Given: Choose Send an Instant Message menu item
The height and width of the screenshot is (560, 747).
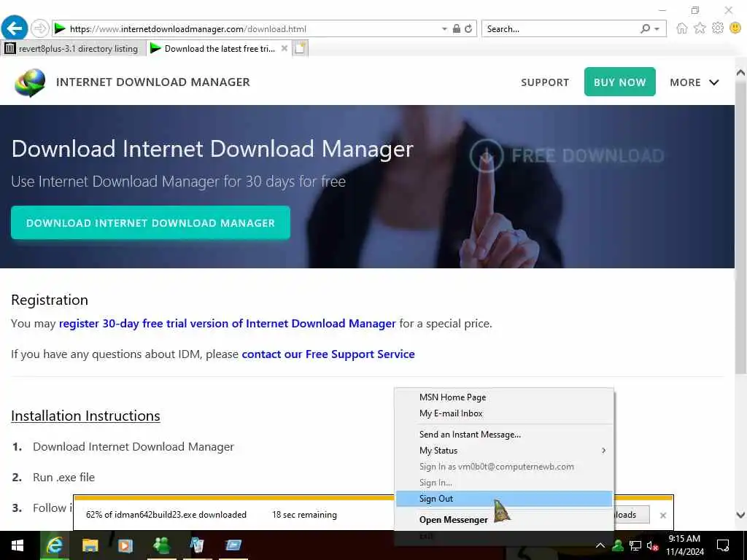Looking at the screenshot, I should 504,435.
